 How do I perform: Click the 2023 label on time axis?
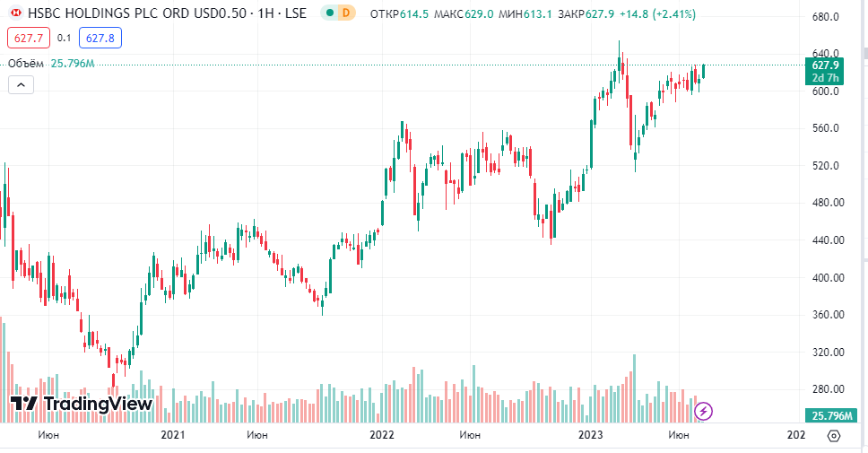click(x=590, y=435)
